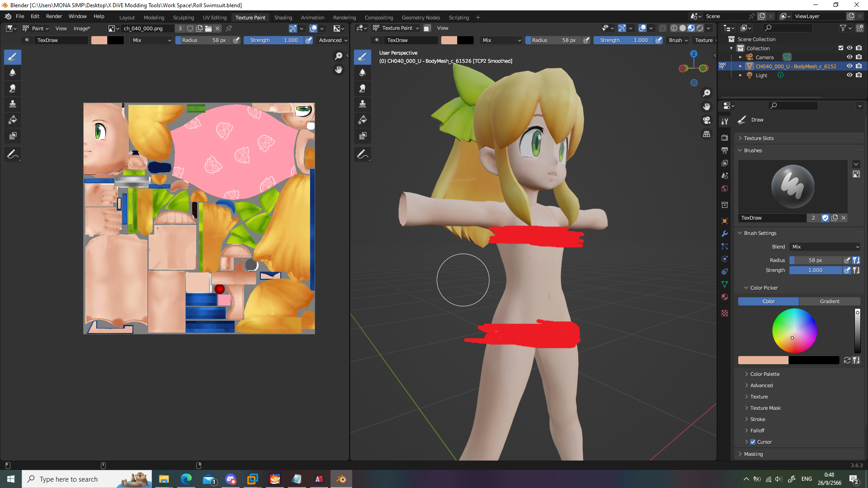Select the Clone stamp tool in image editor
The width and height of the screenshot is (868, 488).
13,104
